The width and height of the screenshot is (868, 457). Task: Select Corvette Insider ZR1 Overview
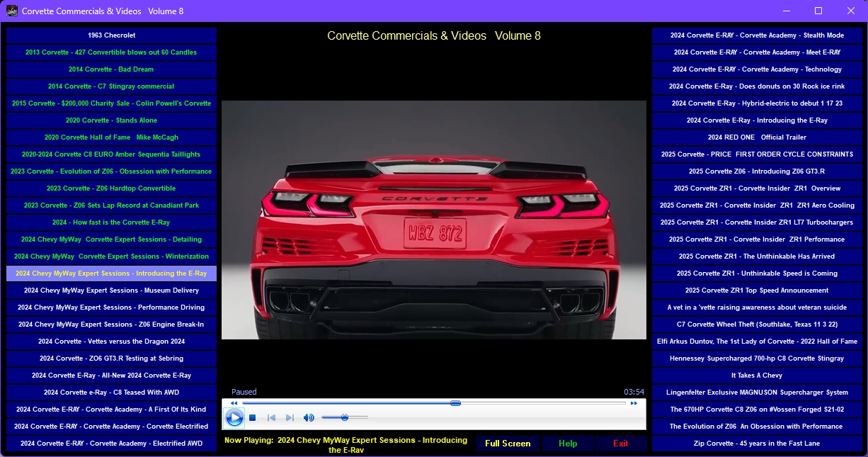tap(757, 188)
